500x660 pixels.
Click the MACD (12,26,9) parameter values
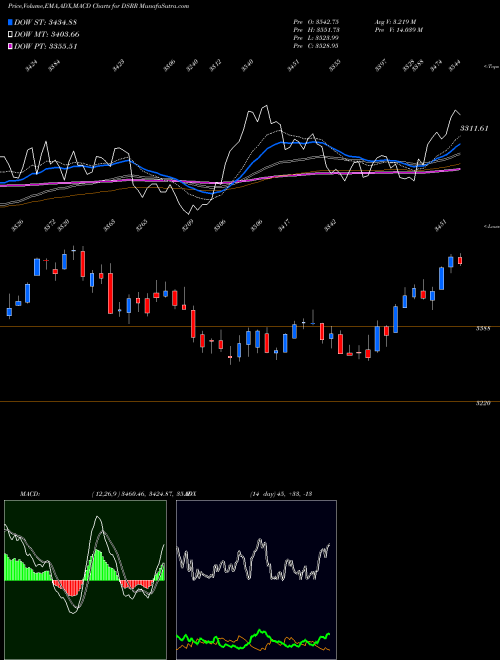tap(139, 493)
